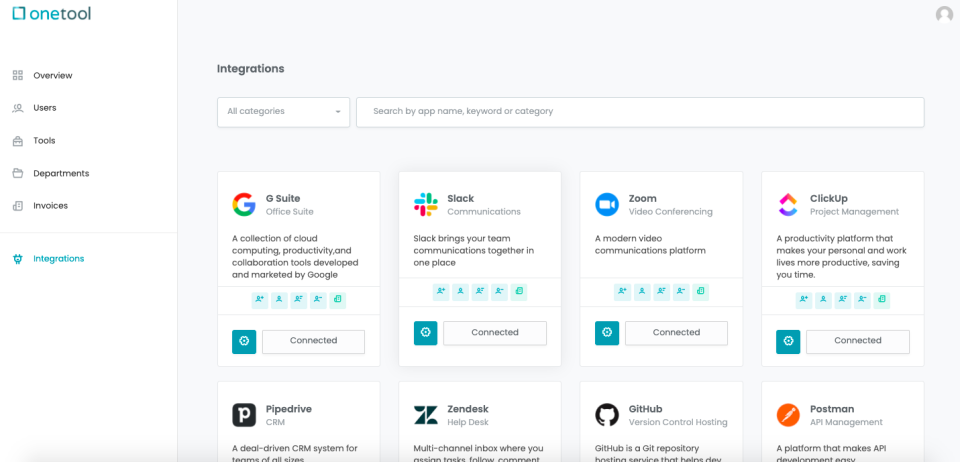Click the onetool logo
This screenshot has height=462, width=960.
[x=51, y=13]
